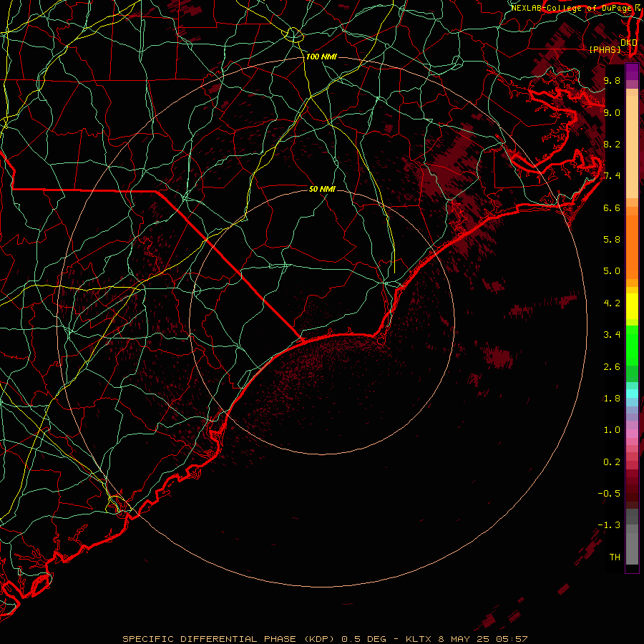Screen dimensions: 644x644
Task: Click the 4.2 value on the scale
Action: (612, 303)
